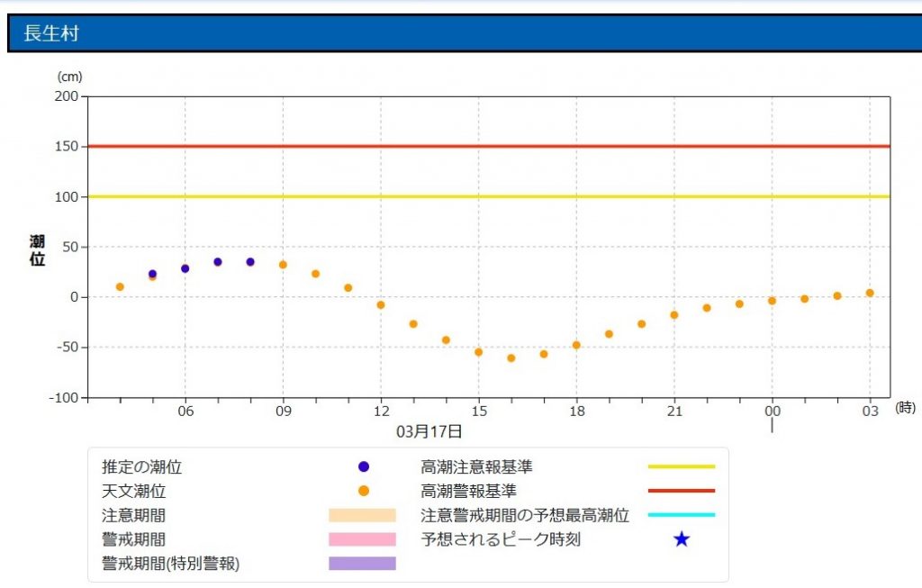Click the orange tide dot at 00
The width and height of the screenshot is (922, 588).
point(772,301)
